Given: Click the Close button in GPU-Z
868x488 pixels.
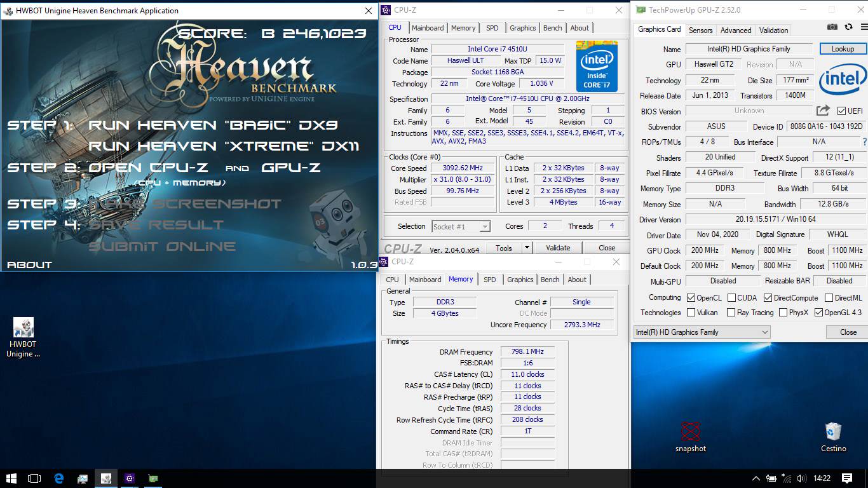Looking at the screenshot, I should (x=848, y=332).
